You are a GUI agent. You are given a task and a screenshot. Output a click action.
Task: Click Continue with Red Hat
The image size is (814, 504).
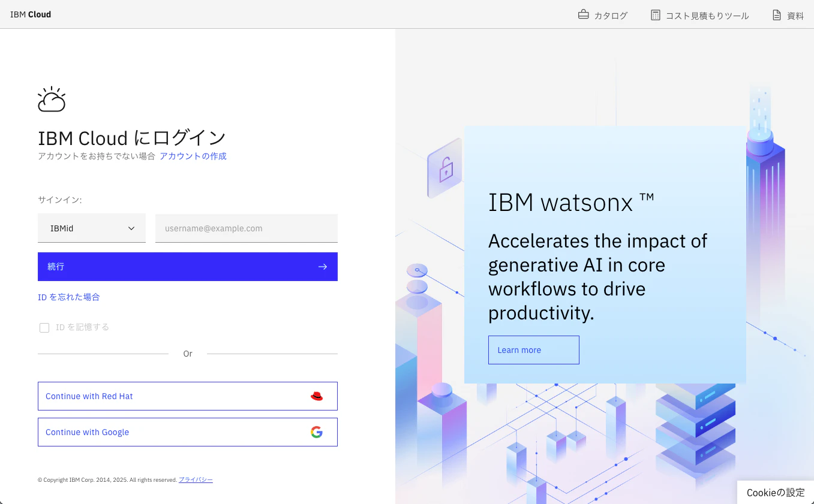(188, 396)
